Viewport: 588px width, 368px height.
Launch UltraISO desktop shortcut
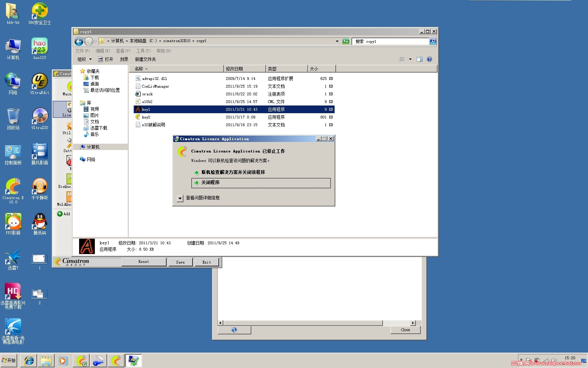(x=40, y=119)
